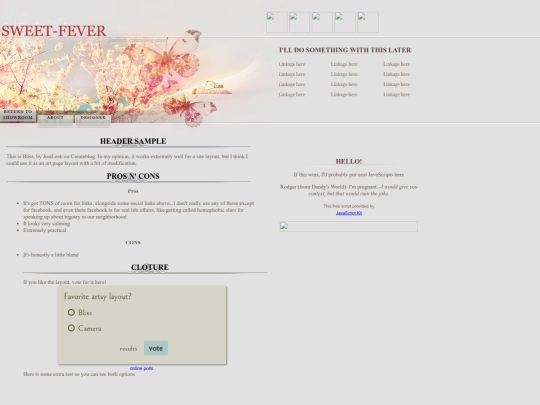This screenshot has height=405, width=540.
Task: Click middle-column Linkage here in bottom row
Action: (344, 94)
